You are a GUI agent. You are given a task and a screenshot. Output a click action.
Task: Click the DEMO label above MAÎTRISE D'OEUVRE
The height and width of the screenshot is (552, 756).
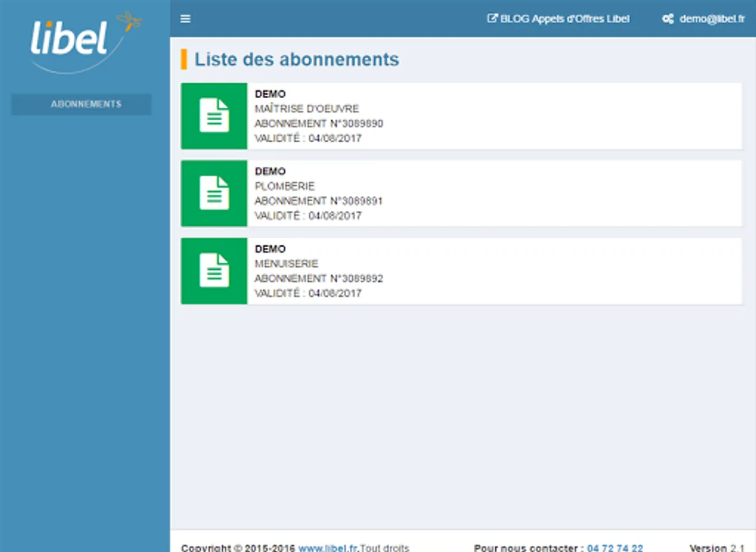(270, 94)
